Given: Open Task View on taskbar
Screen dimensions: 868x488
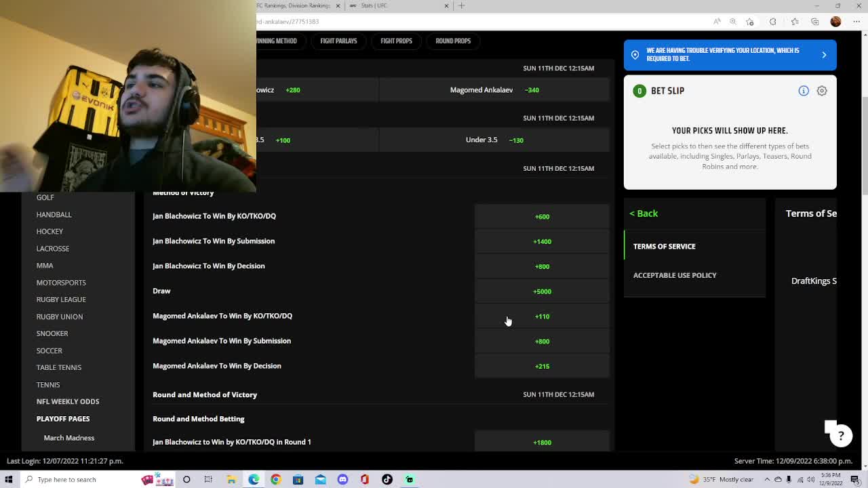Looking at the screenshot, I should tap(208, 479).
